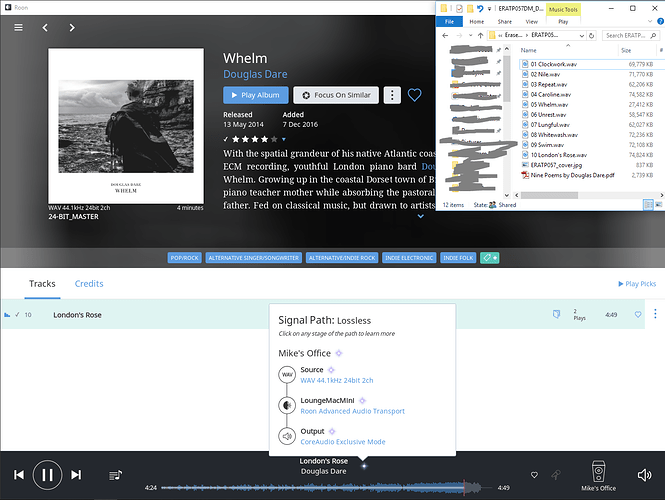
Task: Click the Explorer up-folder arrow
Action: pos(481,36)
